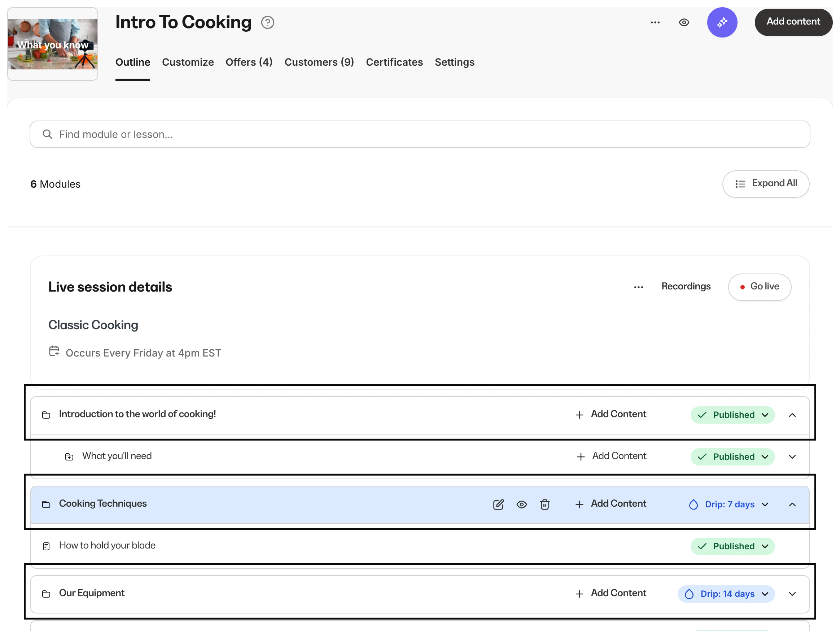Open the Live session details ellipsis menu
The height and width of the screenshot is (638, 840).
pyautogui.click(x=638, y=287)
